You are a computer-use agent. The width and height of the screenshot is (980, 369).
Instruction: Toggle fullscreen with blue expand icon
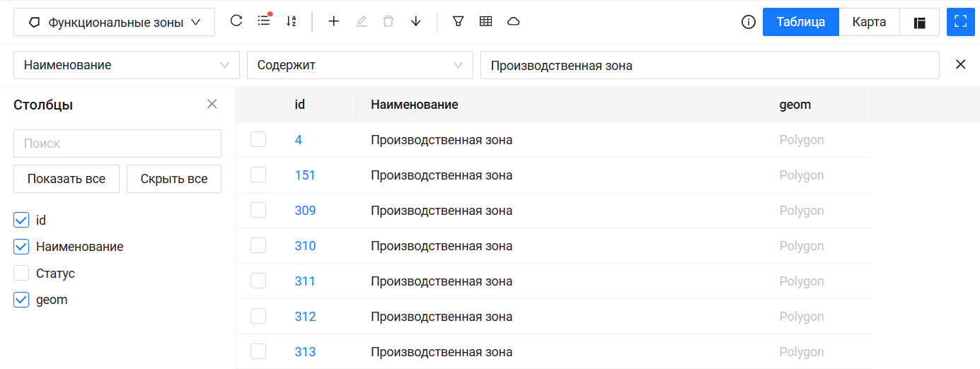pos(960,22)
